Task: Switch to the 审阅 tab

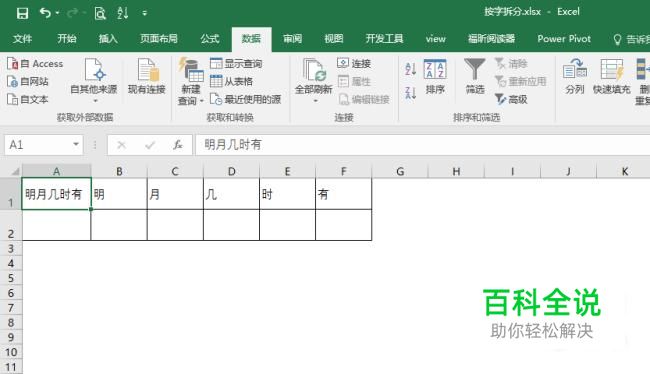Action: 292,39
